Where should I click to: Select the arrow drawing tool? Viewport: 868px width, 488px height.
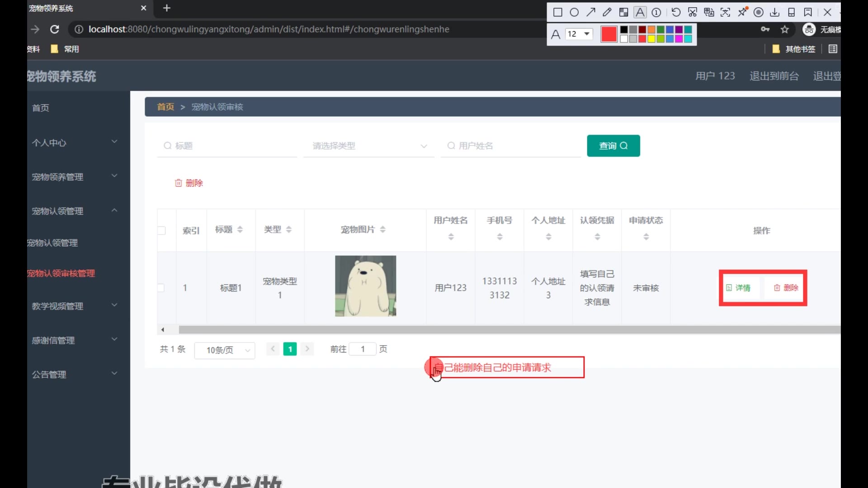coord(591,12)
